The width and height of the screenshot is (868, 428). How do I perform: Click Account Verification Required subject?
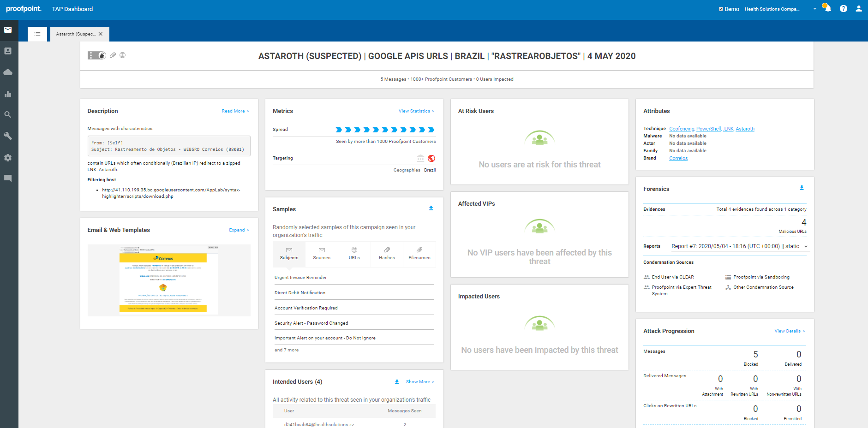306,308
